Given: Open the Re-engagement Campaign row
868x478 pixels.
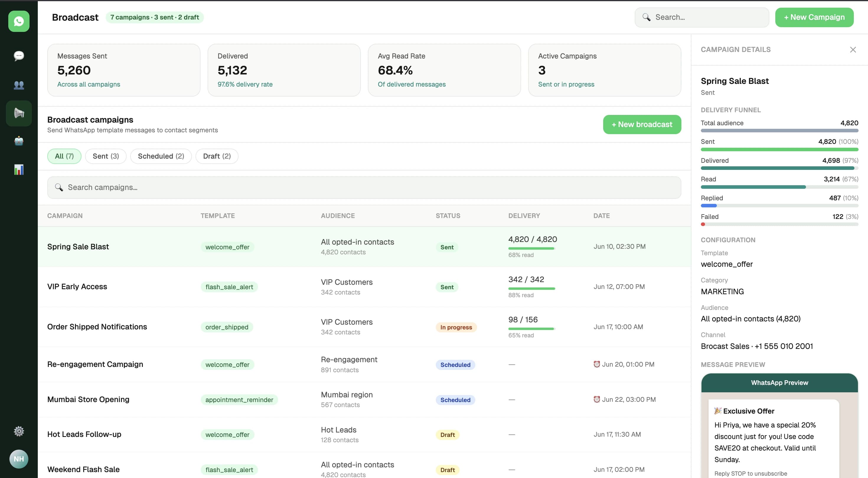Looking at the screenshot, I should coord(364,364).
